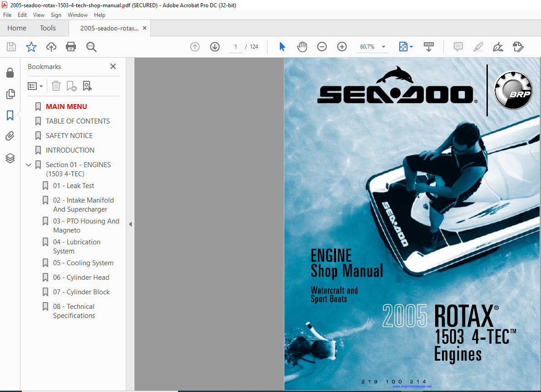This screenshot has width=541, height=392.
Task: Open 03 - PTO Housing And Magneto
Action: [x=86, y=226]
